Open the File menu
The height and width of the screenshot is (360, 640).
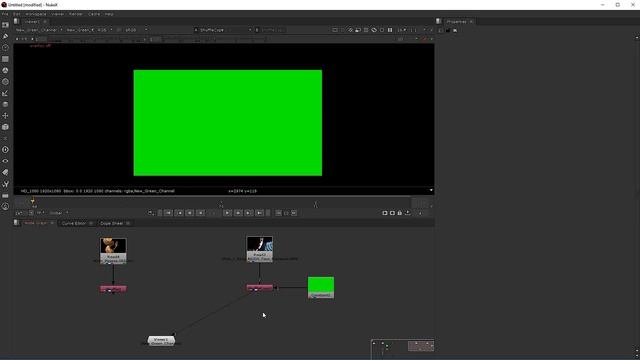(5, 14)
